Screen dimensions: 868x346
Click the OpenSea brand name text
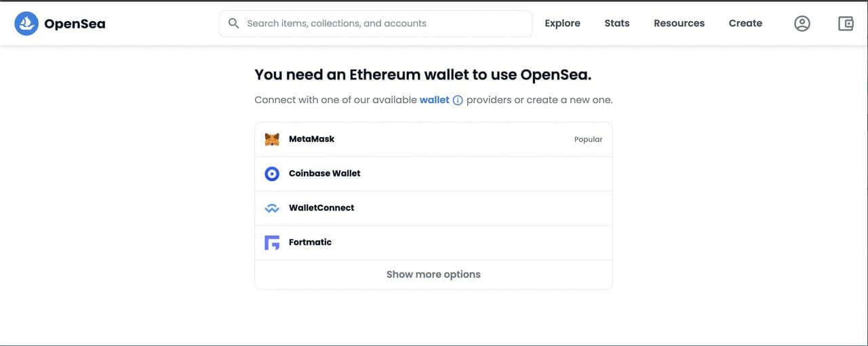coord(75,24)
